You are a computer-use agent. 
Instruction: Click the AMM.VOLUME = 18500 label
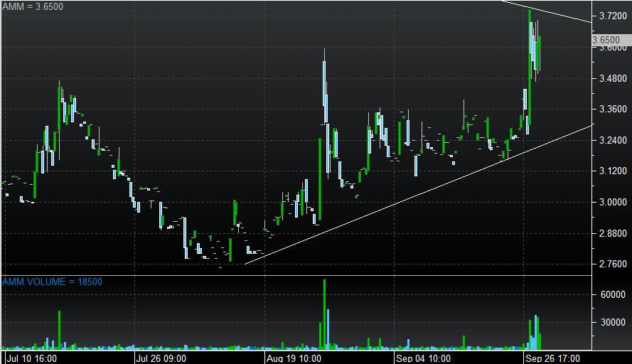[53, 282]
